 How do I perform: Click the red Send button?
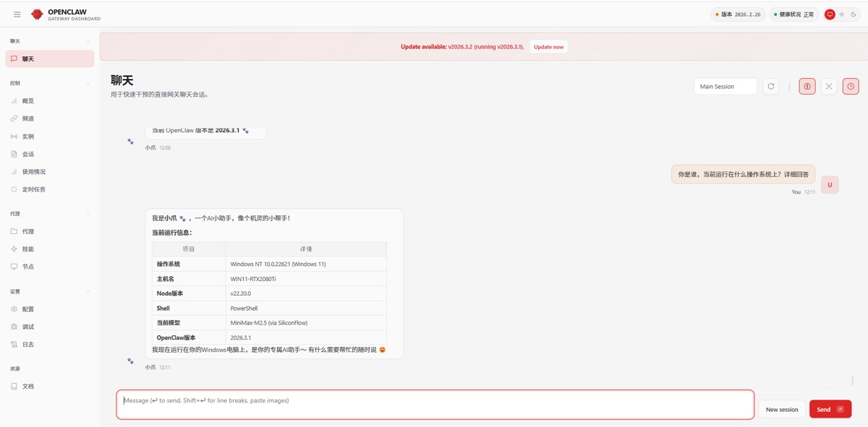click(x=830, y=409)
